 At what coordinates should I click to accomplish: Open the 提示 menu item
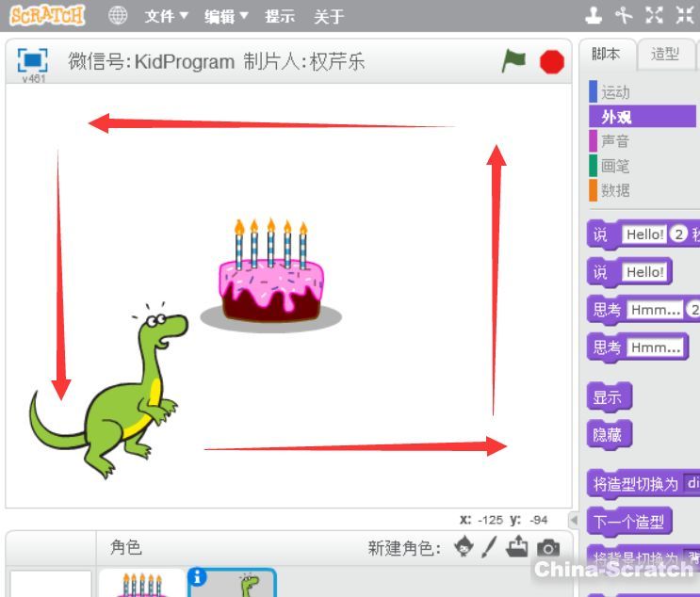(x=280, y=16)
